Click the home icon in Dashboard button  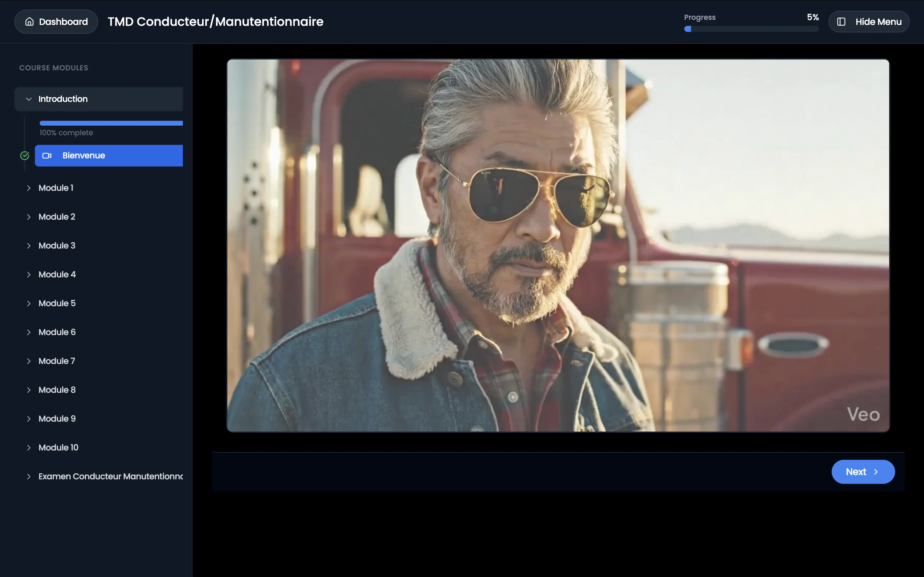point(29,22)
